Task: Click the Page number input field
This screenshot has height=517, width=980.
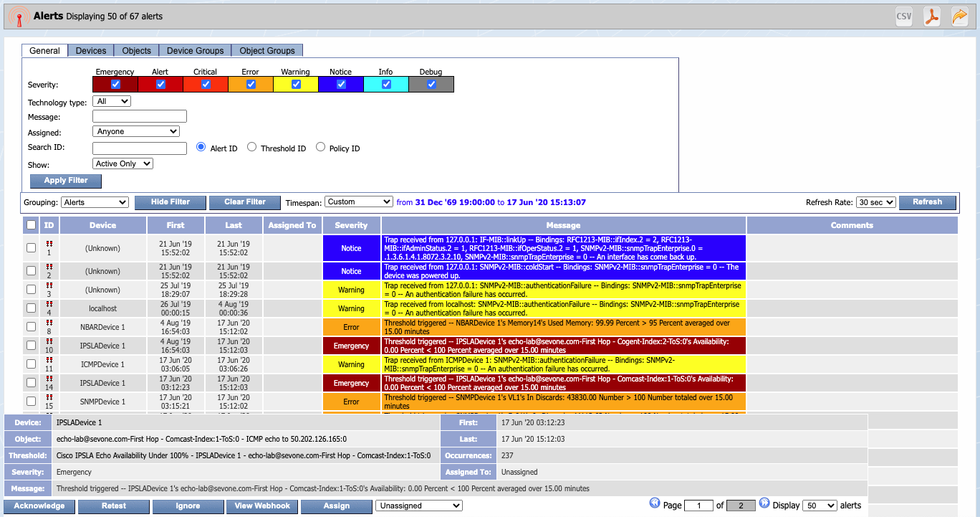Action: click(698, 506)
